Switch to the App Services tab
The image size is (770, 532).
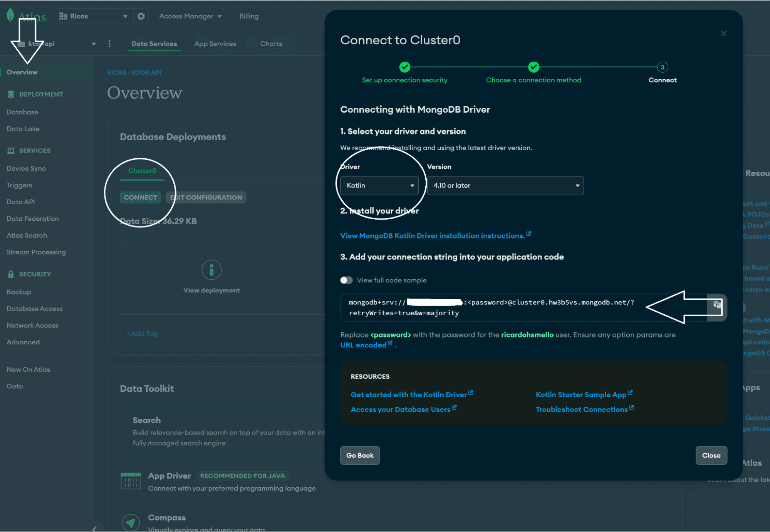click(215, 44)
